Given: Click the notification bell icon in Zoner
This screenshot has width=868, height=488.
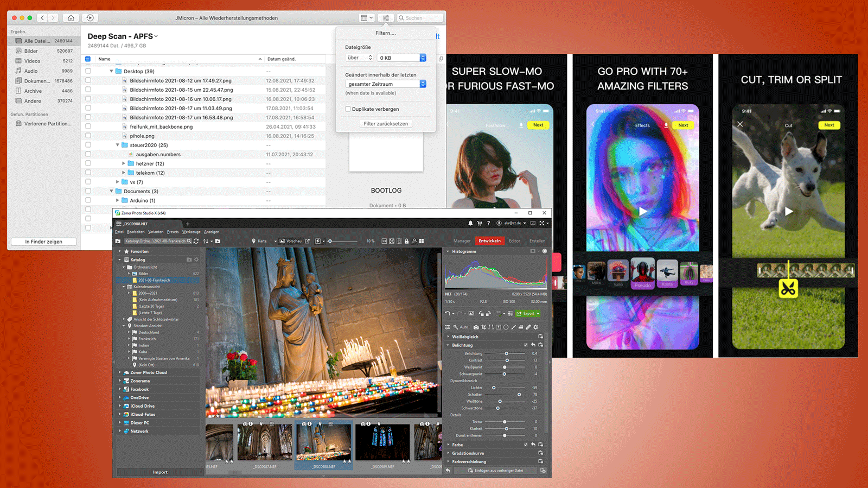Looking at the screenshot, I should (x=470, y=223).
